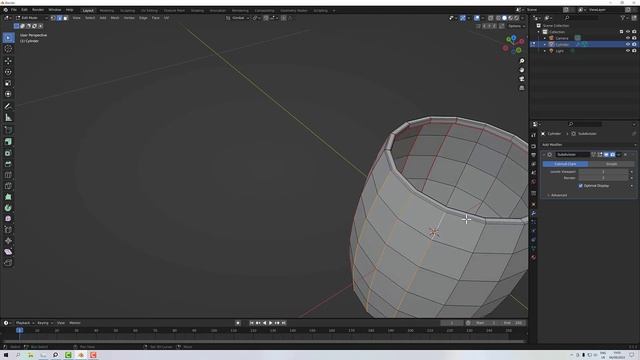This screenshot has width=640, height=360.
Task: Toggle X-ray view in viewport header
Action: 491,18
